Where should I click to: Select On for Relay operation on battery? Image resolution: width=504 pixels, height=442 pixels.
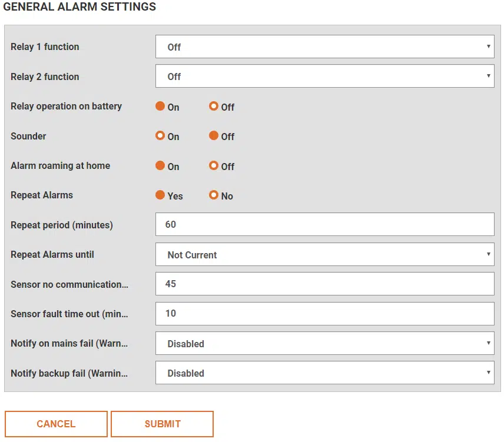tap(160, 107)
